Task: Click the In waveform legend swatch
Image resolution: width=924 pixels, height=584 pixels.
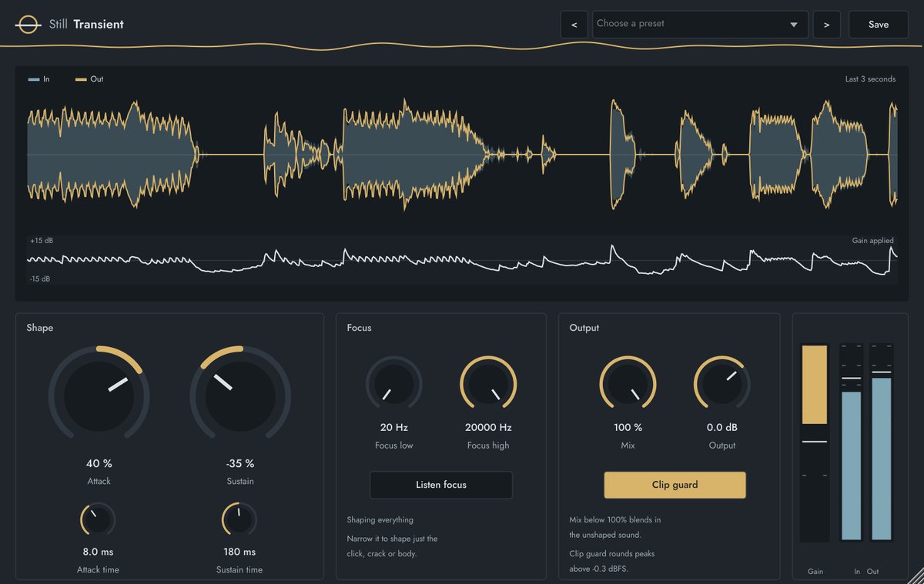Action: tap(34, 79)
